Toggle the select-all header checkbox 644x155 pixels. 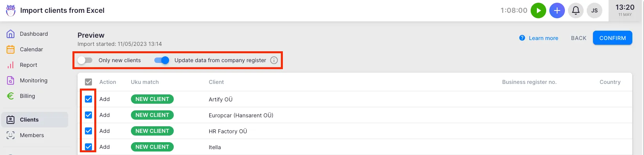(88, 82)
